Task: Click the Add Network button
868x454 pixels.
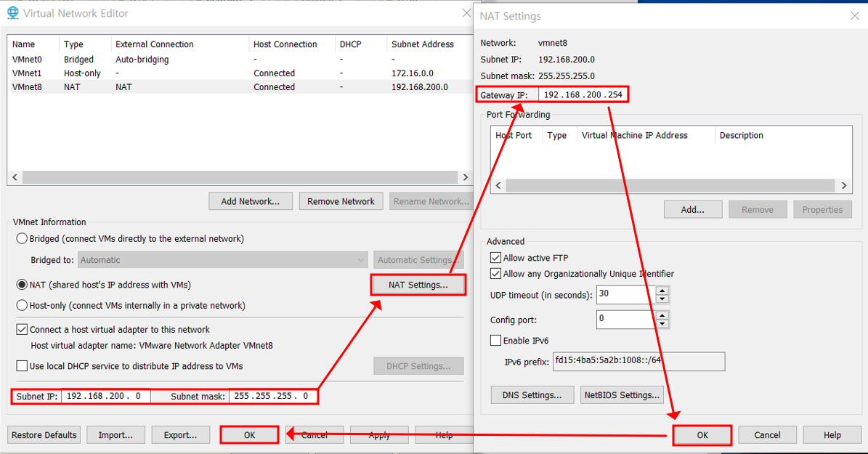Action: coord(250,201)
